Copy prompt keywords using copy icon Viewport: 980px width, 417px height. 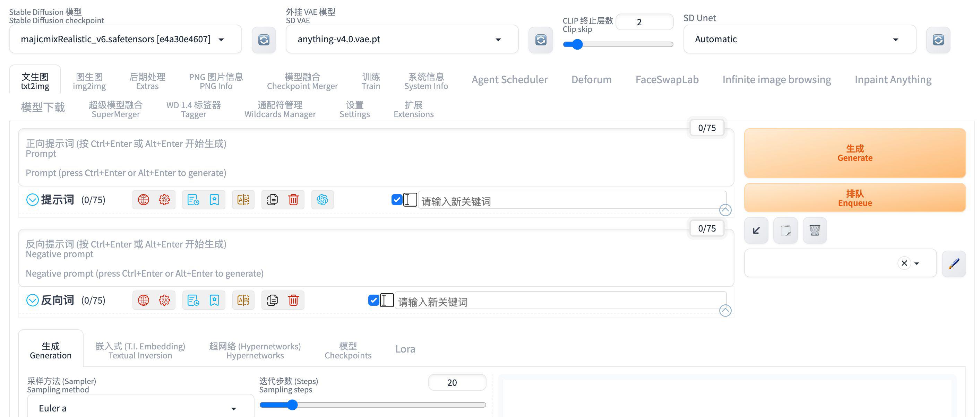[272, 200]
